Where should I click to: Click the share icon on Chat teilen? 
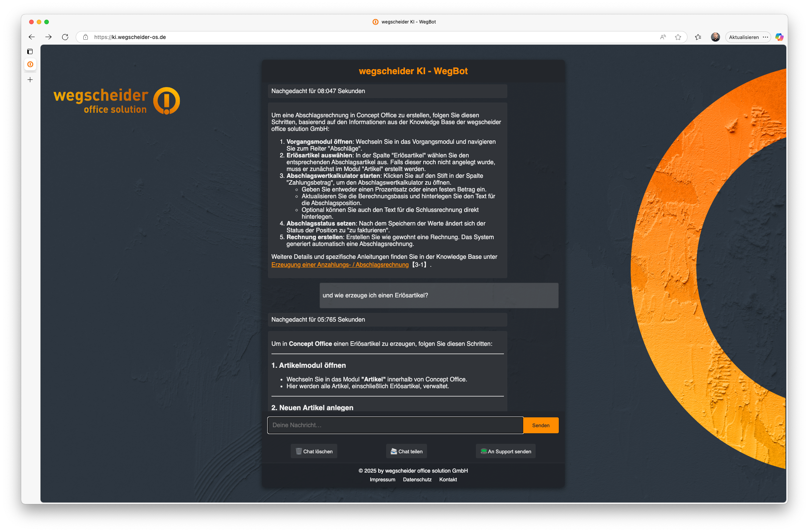[394, 451]
